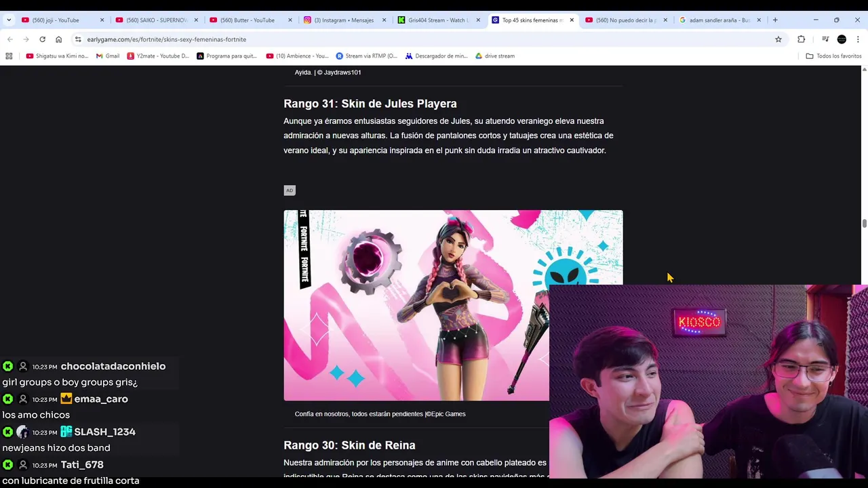Click chat username 'Tati_678'
Viewport: 868px width, 488px height.
tap(82, 465)
